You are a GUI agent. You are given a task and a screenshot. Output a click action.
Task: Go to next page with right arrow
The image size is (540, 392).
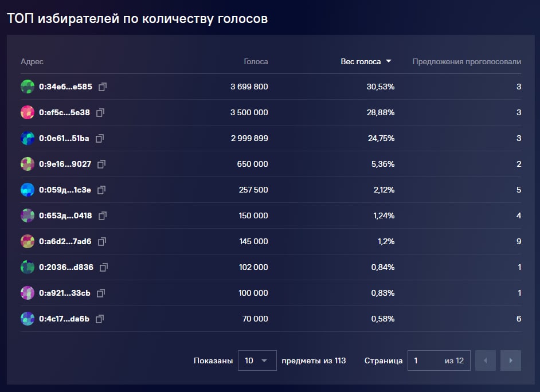click(510, 360)
